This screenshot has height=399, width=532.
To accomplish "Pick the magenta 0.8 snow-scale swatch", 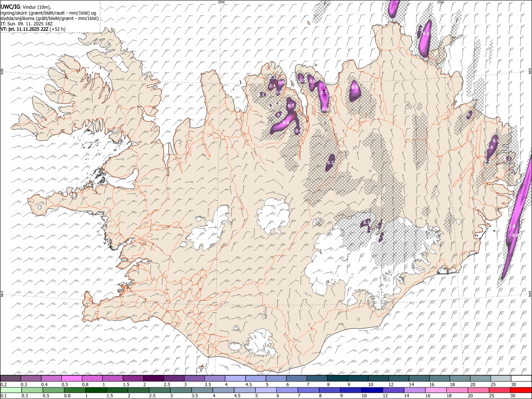I will (x=92, y=379).
